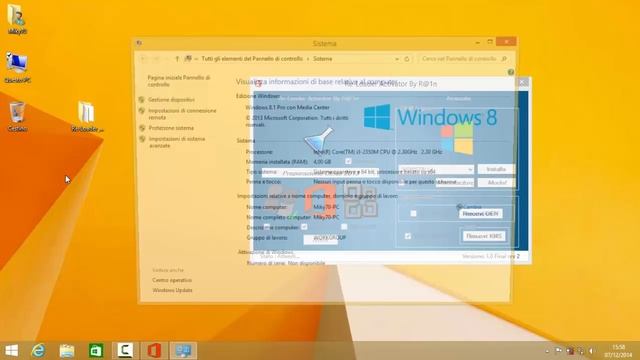This screenshot has height=360, width=640.
Task: Open Gestione dispositivi link
Action: pos(171,100)
